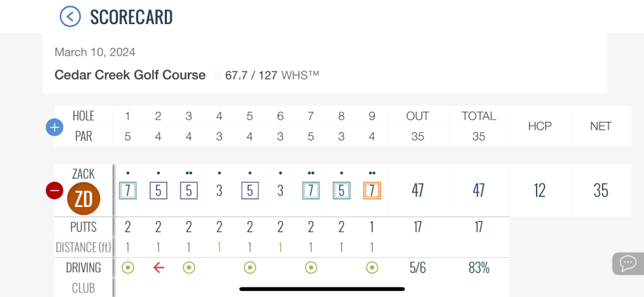Go back using the circled arrow icon
Image resolution: width=644 pixels, height=297 pixels.
70,17
